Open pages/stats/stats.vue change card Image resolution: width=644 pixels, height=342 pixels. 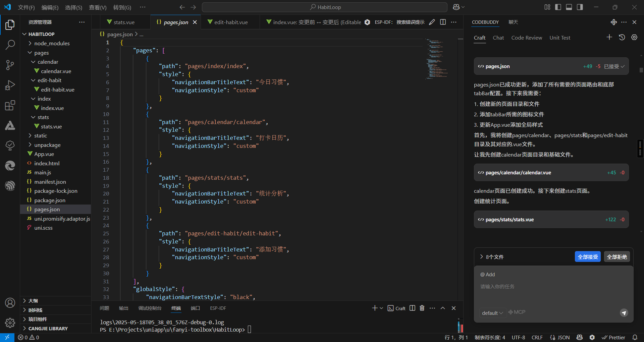click(551, 220)
